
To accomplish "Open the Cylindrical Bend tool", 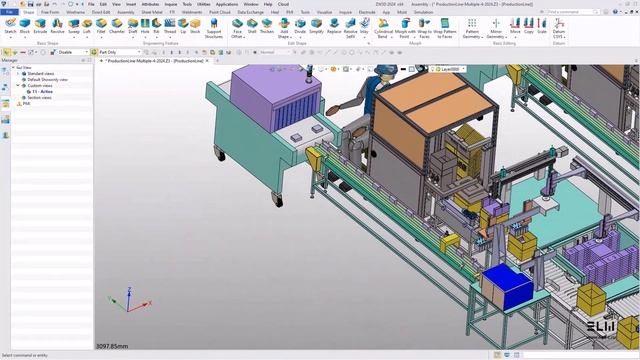I will coord(383,29).
